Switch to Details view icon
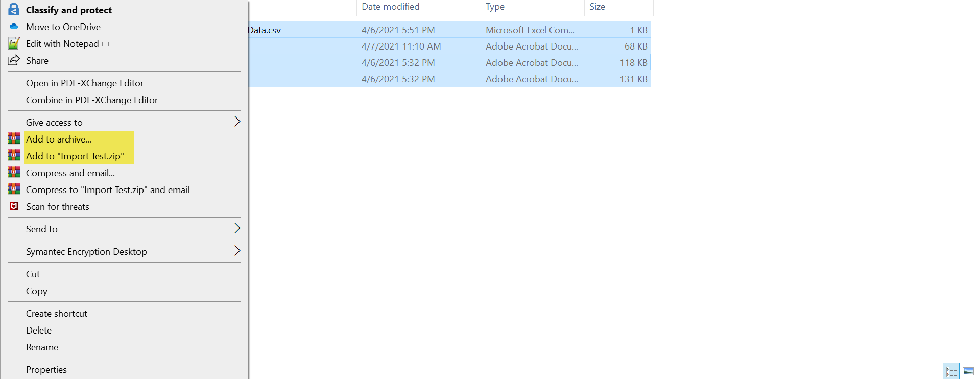980x379 pixels. pos(951,371)
